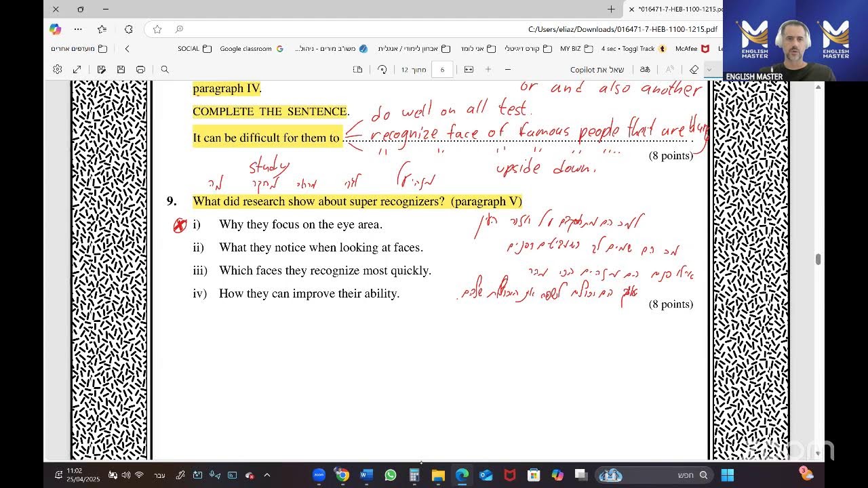The width and height of the screenshot is (868, 488).
Task: Rotate the PDF page
Action: point(382,69)
